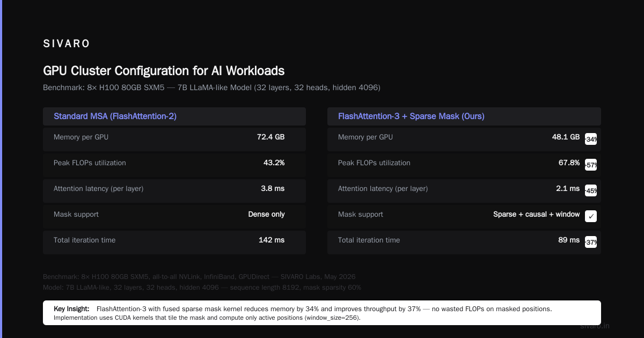Click the 45% badge beside 2.1 ms
The image size is (644, 338).
(x=591, y=190)
